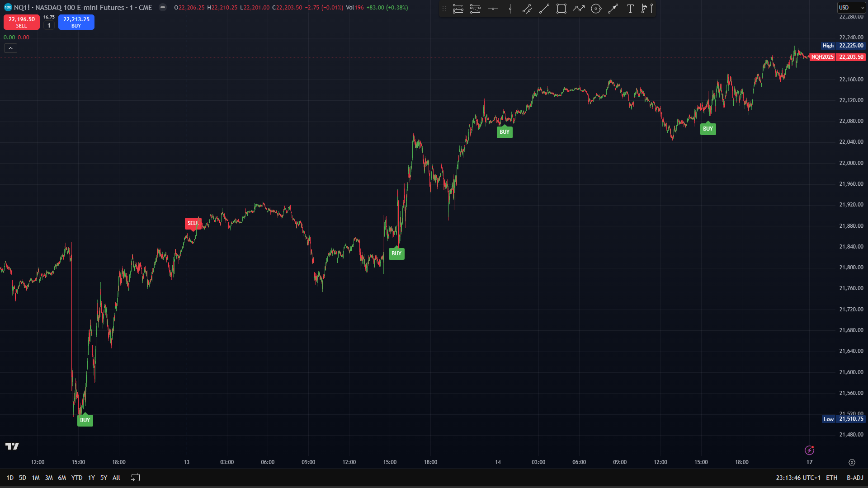Viewport: 868px width, 488px height.
Task: Click the C22,203.50 close value
Action: [287, 8]
